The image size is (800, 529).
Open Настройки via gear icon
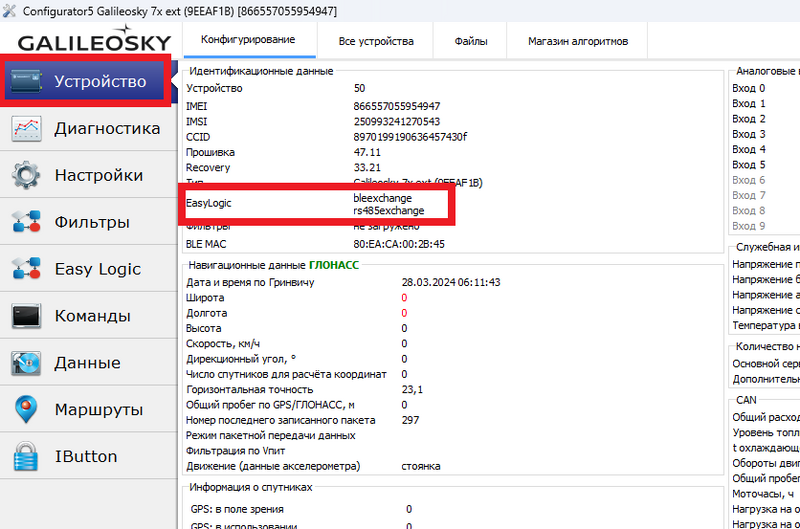26,175
